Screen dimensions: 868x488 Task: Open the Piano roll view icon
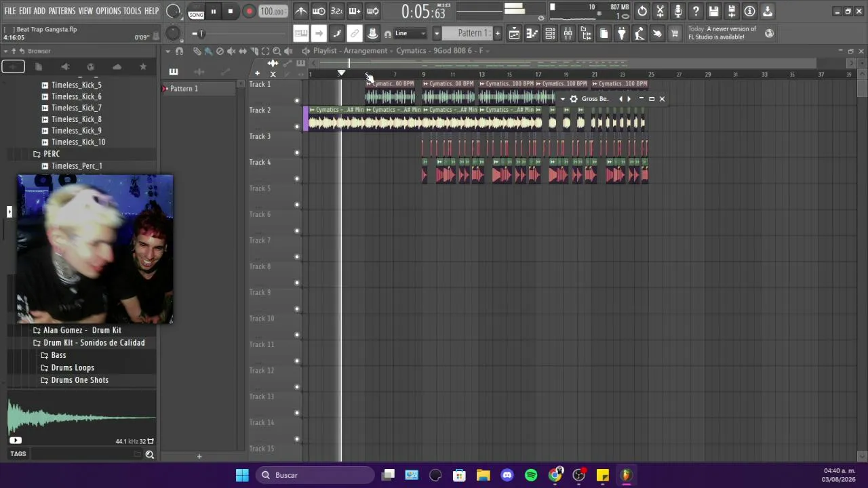[532, 34]
